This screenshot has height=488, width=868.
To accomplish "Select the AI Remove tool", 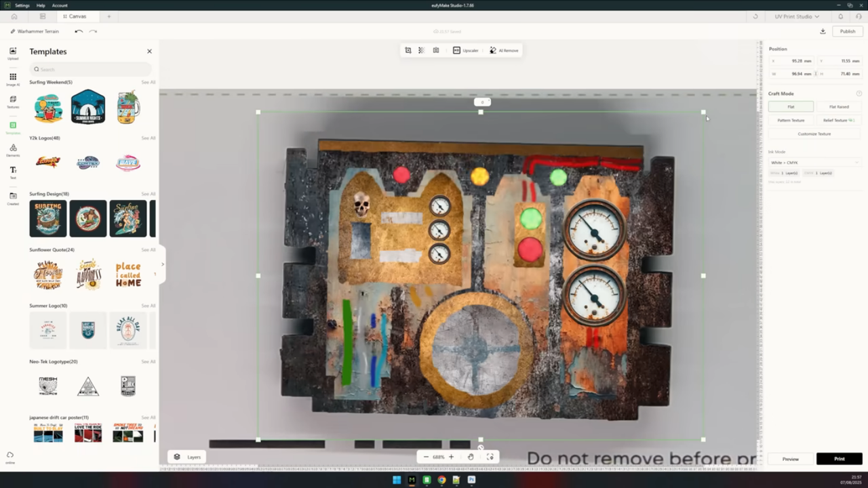I will (505, 50).
